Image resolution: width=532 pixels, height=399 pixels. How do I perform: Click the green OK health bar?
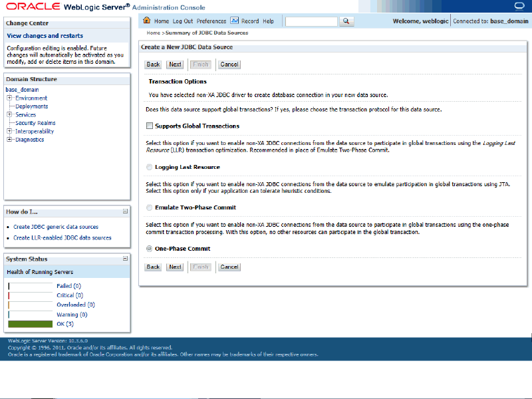30,324
